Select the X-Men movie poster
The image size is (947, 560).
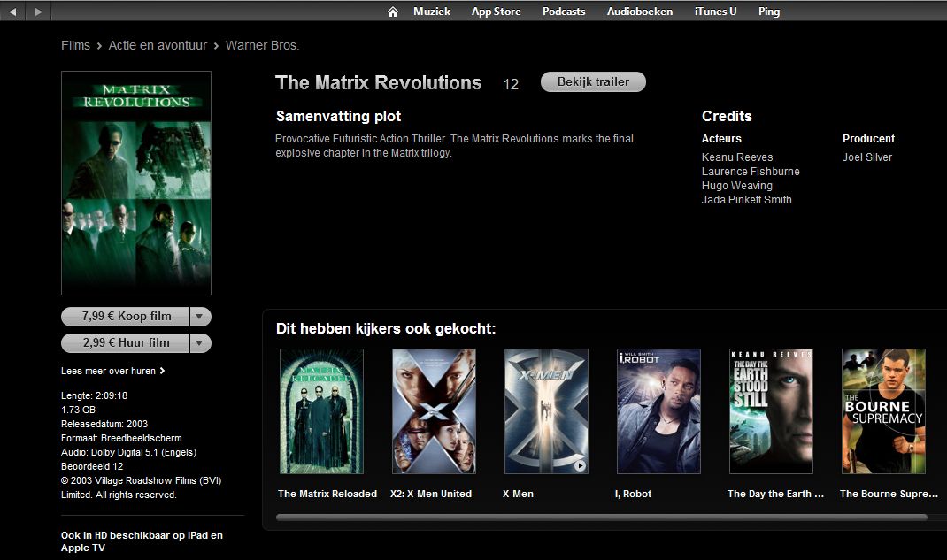[547, 411]
